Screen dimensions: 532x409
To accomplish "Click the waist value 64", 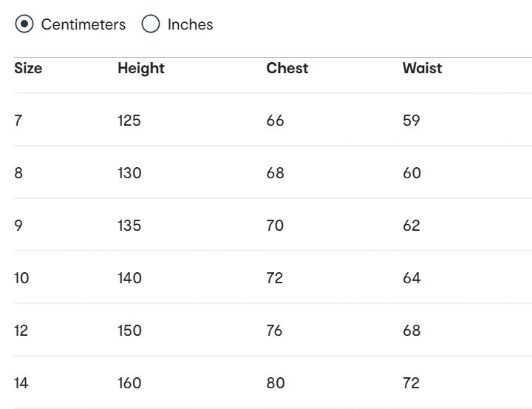I will [x=412, y=278].
